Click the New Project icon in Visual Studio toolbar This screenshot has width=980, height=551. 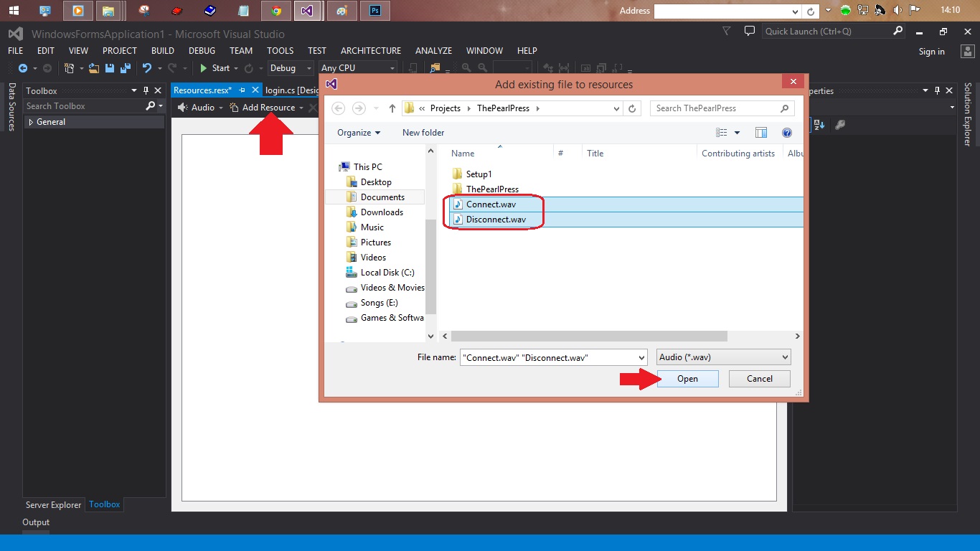[69, 68]
